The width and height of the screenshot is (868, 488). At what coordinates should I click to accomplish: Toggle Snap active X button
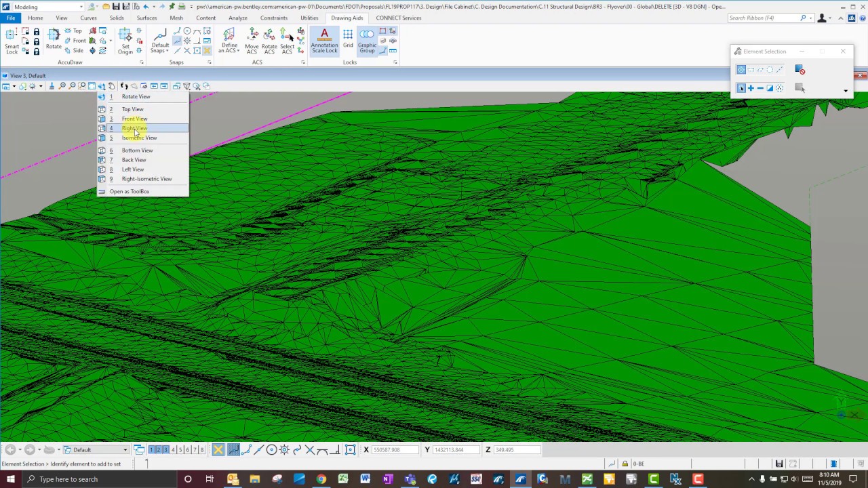218,450
